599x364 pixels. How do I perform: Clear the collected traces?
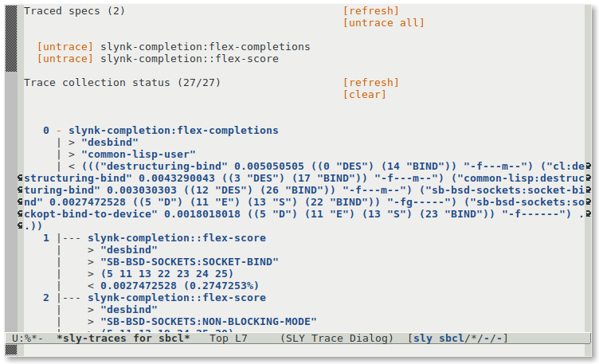364,95
